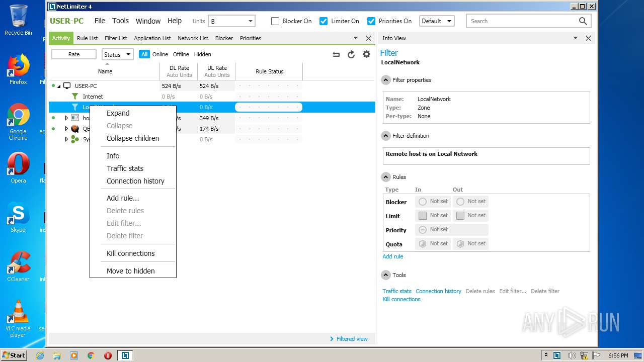Click the Quota Out not-set icon
The height and width of the screenshot is (362, 644).
click(x=460, y=244)
